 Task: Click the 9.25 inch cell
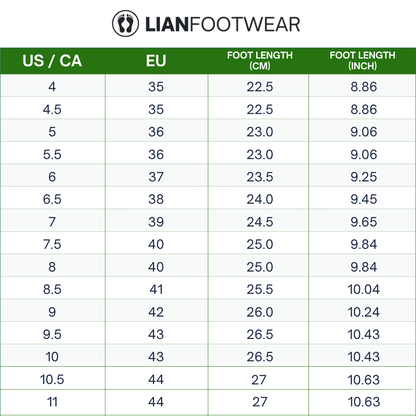(364, 177)
